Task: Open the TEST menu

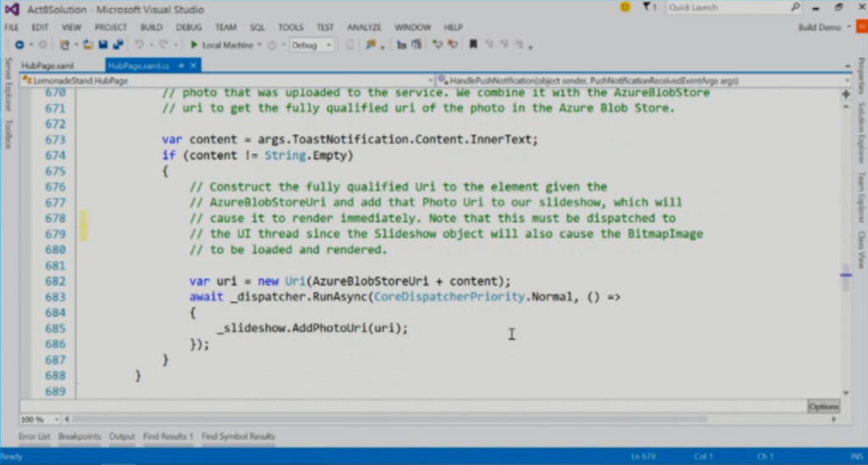Action: click(325, 27)
